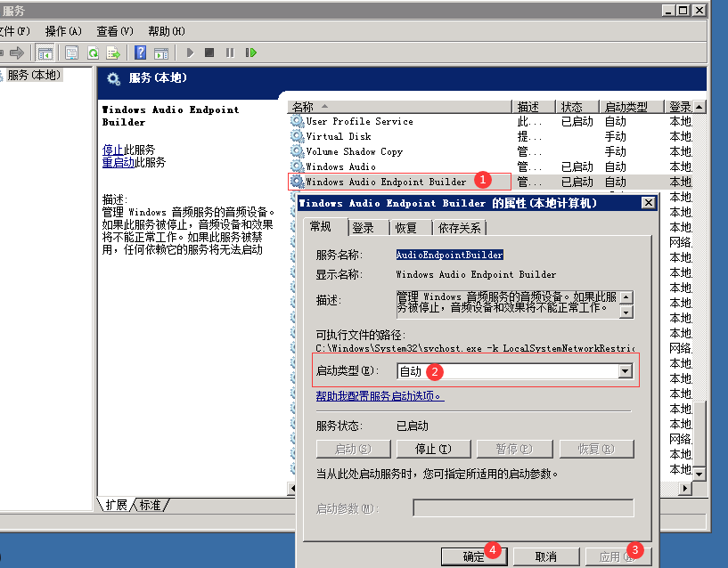Open the help question-mark toolbar icon
Image resolution: width=728 pixels, height=568 pixels.
140,53
